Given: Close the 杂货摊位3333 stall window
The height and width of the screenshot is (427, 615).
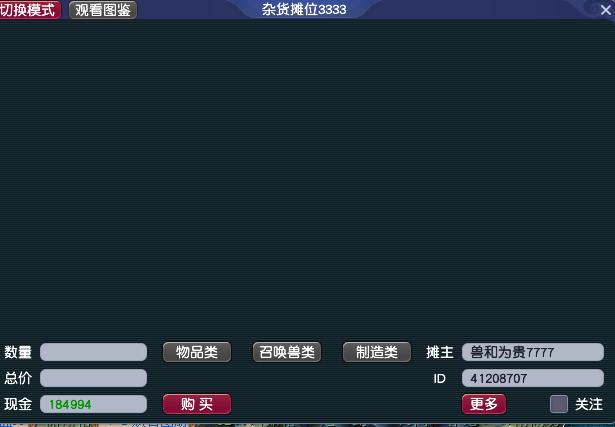Looking at the screenshot, I should (x=606, y=9).
